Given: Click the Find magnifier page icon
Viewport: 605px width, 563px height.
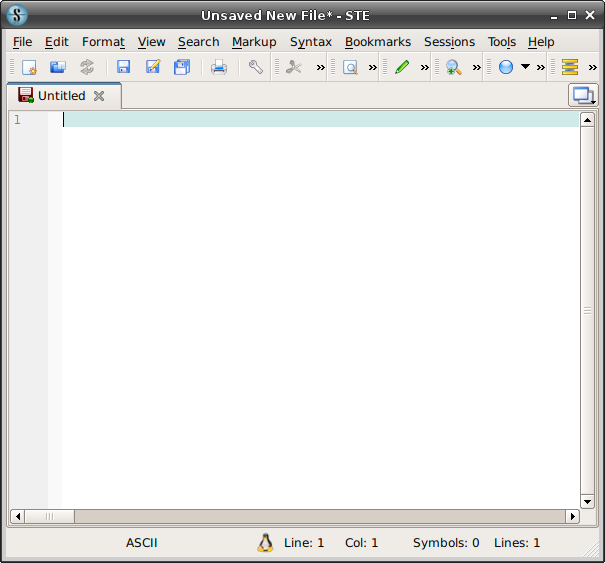Looking at the screenshot, I should tap(350, 68).
